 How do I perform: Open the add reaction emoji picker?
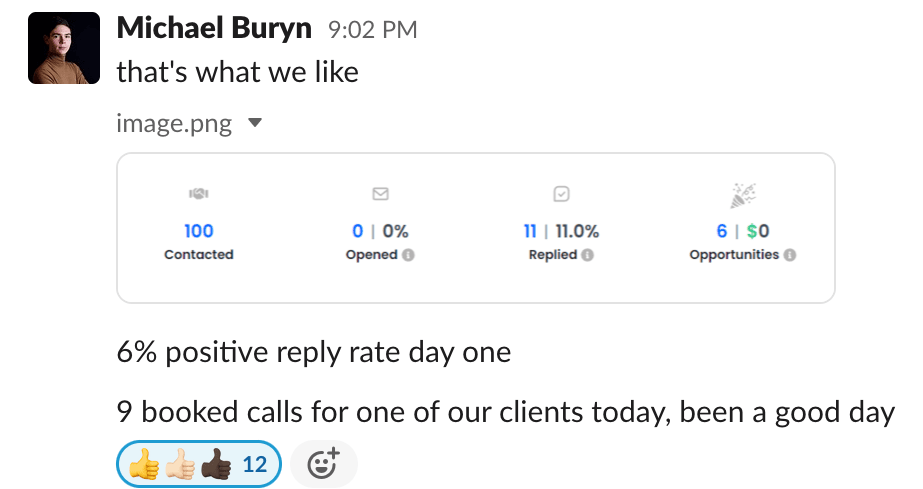(x=323, y=464)
